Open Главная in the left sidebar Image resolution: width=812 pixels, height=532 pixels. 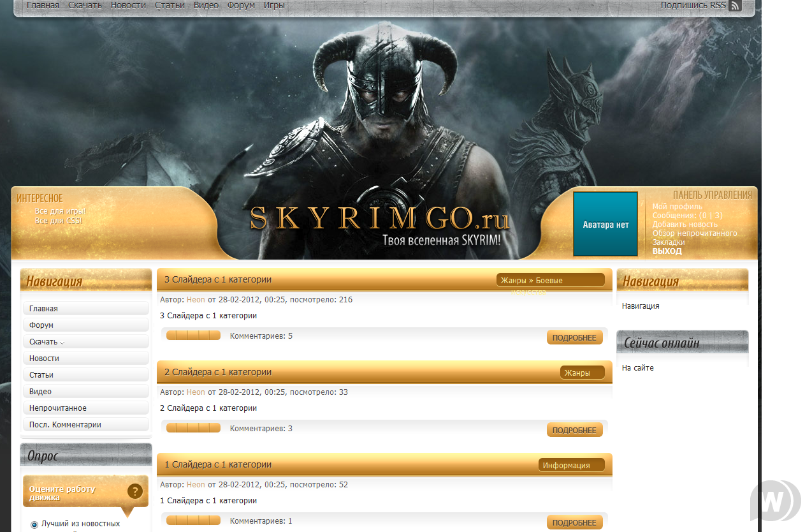coord(86,309)
